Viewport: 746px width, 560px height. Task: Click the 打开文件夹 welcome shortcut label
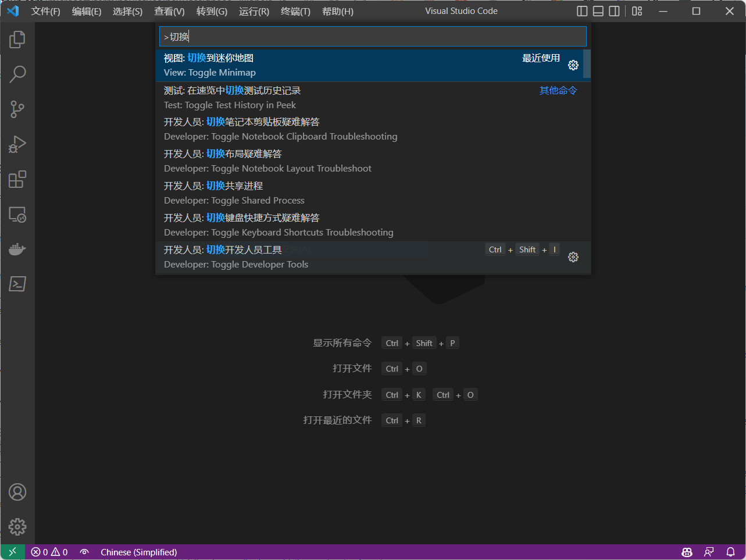pyautogui.click(x=348, y=395)
